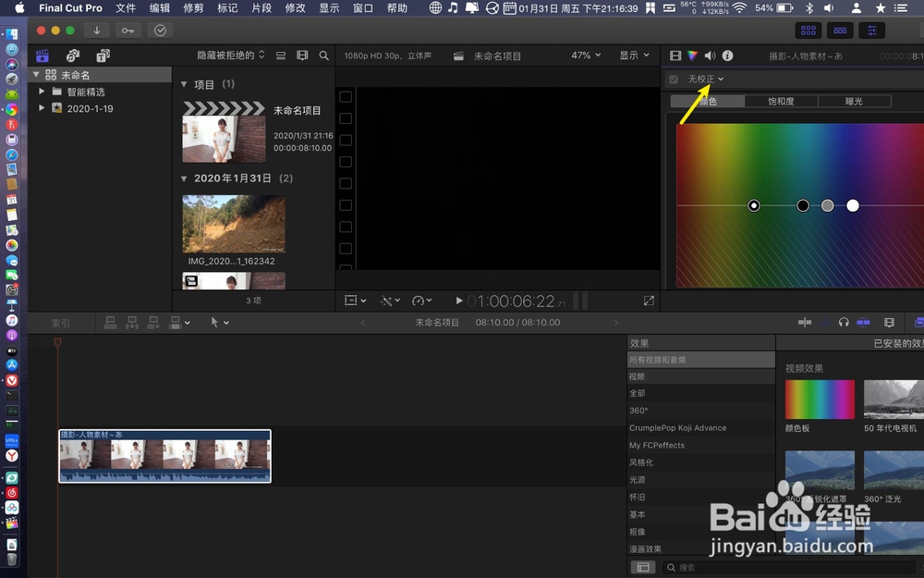Collapse the 2020年1月31日 section
This screenshot has height=578, width=924.
tap(184, 178)
